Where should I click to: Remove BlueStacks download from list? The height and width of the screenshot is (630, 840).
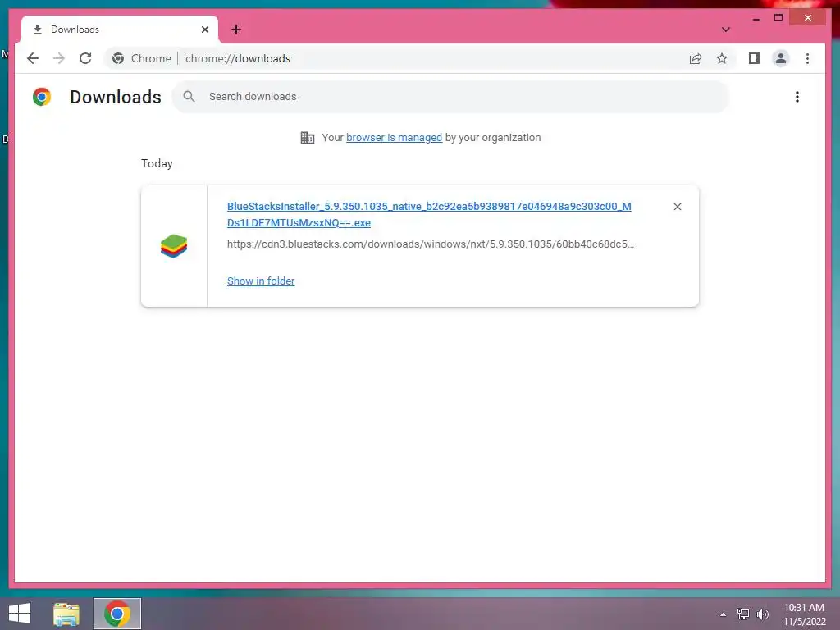click(677, 207)
